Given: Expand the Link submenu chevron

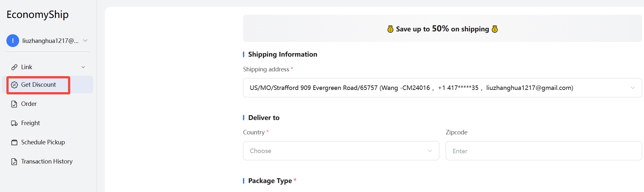Looking at the screenshot, I should (x=83, y=67).
